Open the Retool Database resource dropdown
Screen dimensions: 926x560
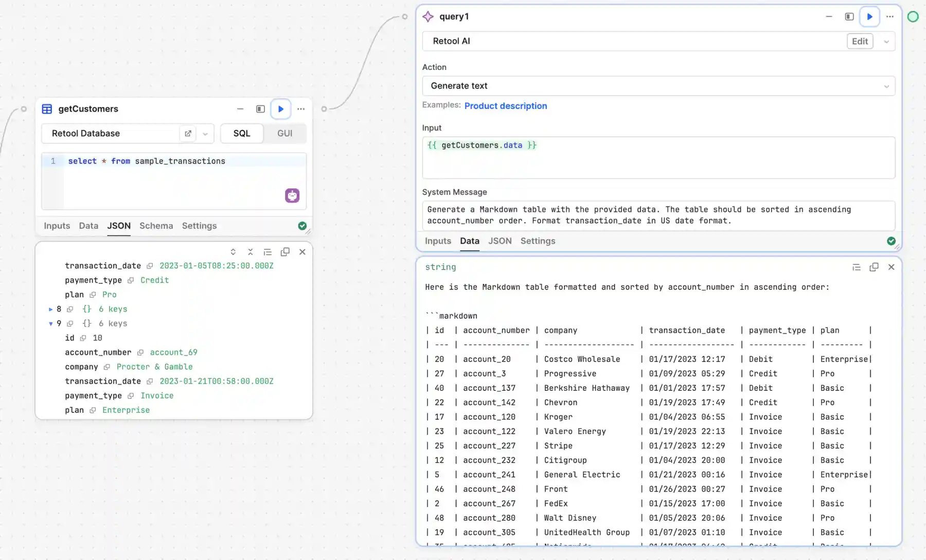[205, 134]
